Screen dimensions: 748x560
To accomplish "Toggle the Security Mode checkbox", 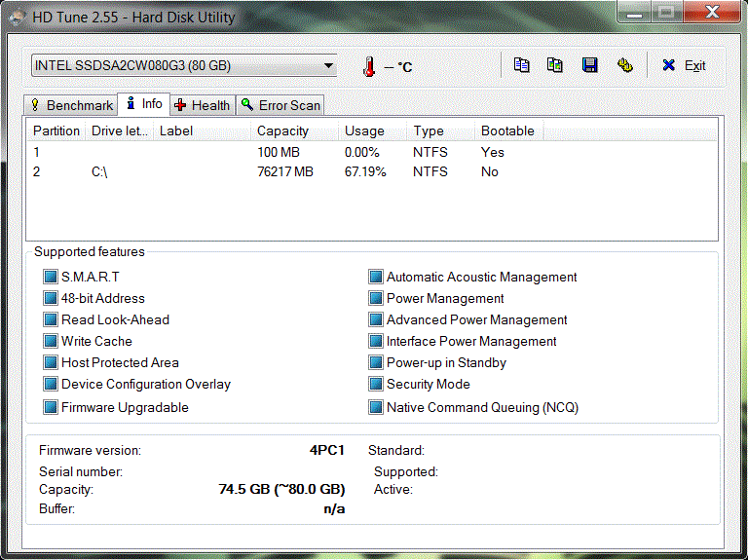I will coord(375,384).
